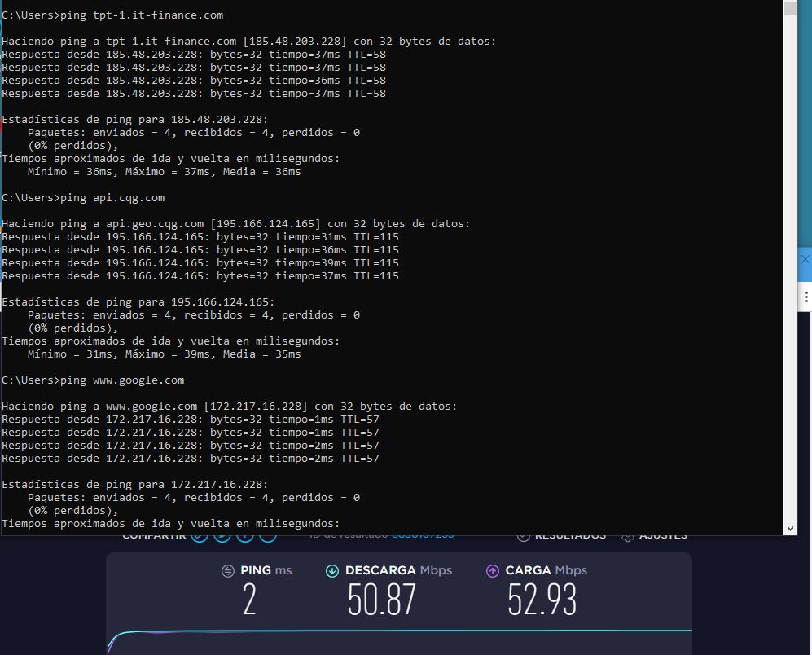Click the PING ms label
The image size is (812, 655).
coord(266,570)
